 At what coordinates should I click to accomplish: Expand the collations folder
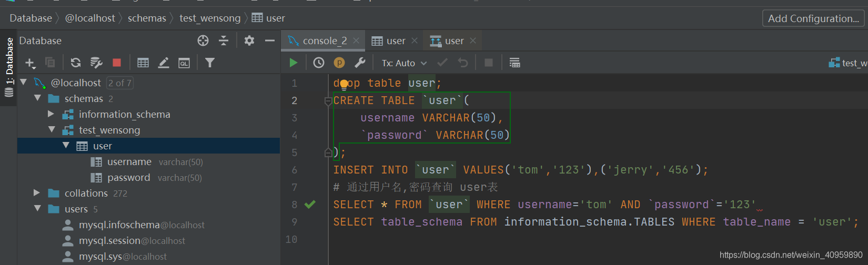tap(37, 192)
